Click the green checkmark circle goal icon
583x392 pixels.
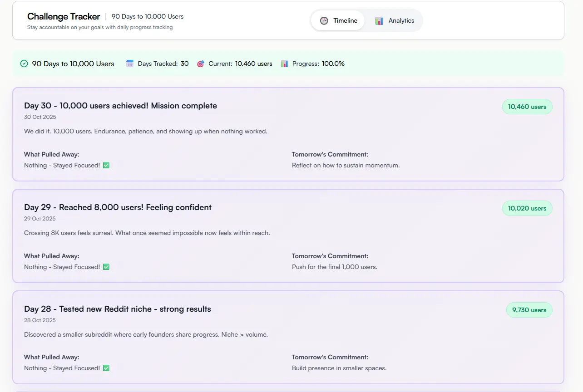pyautogui.click(x=24, y=64)
